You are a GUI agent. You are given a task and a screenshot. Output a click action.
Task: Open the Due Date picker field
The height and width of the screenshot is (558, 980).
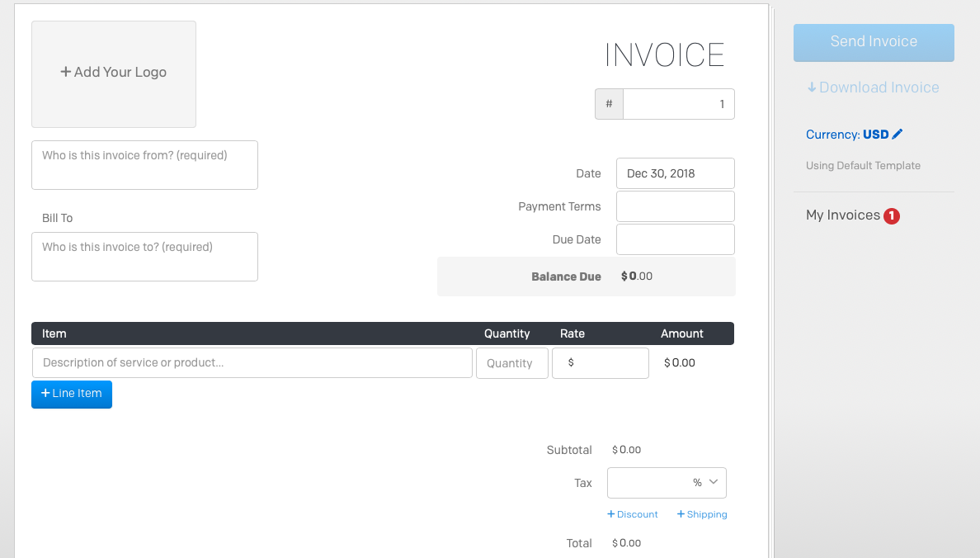(675, 239)
